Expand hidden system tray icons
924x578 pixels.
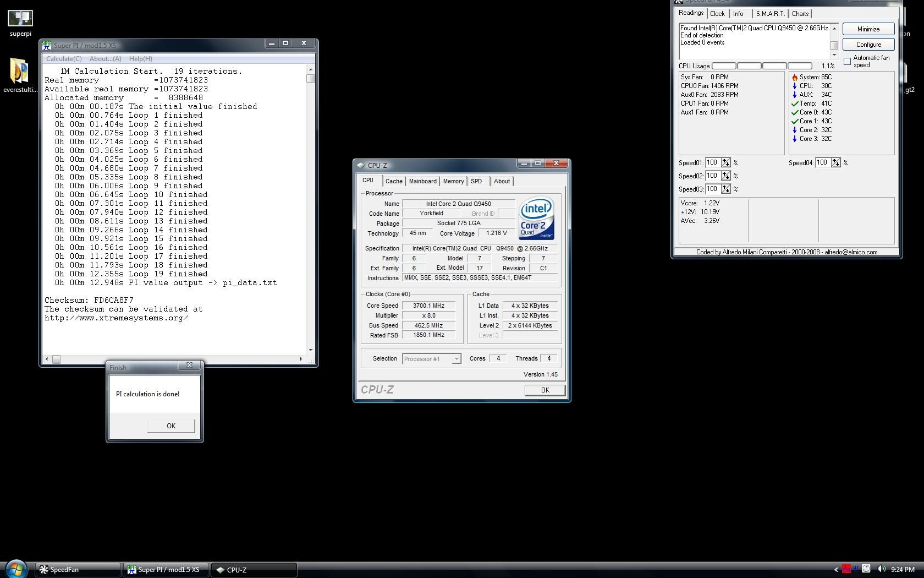coord(836,570)
